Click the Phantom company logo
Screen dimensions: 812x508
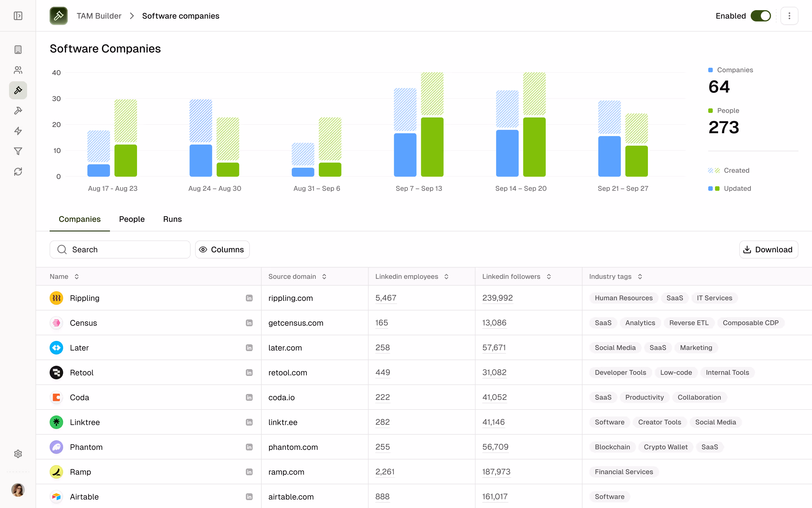(56, 447)
